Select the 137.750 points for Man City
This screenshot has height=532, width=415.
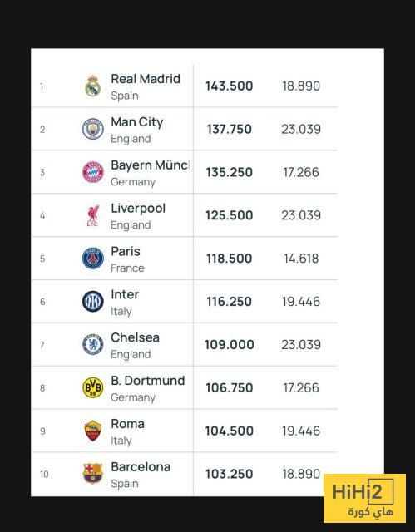229,130
